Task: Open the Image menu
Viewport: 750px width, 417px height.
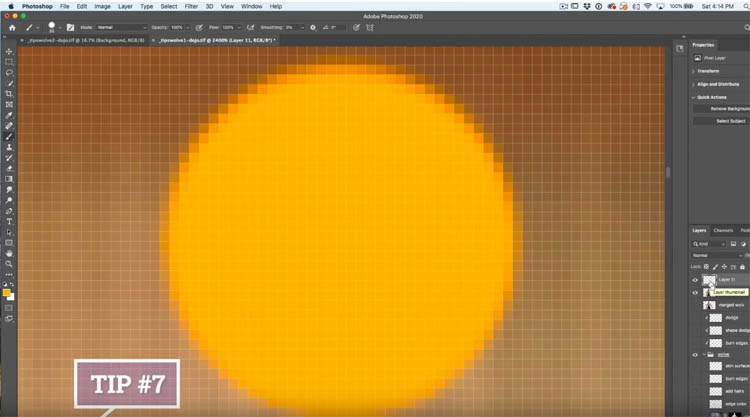Action: pyautogui.click(x=102, y=6)
